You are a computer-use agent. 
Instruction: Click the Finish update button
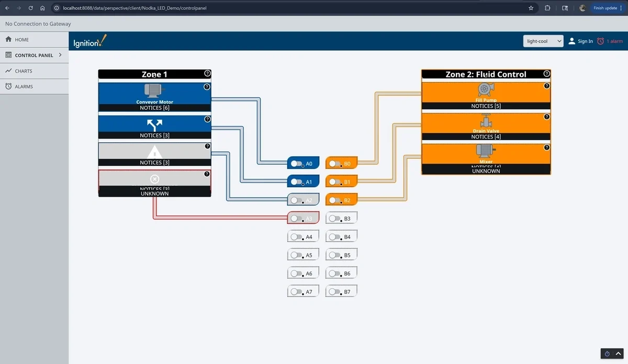[x=608, y=8]
